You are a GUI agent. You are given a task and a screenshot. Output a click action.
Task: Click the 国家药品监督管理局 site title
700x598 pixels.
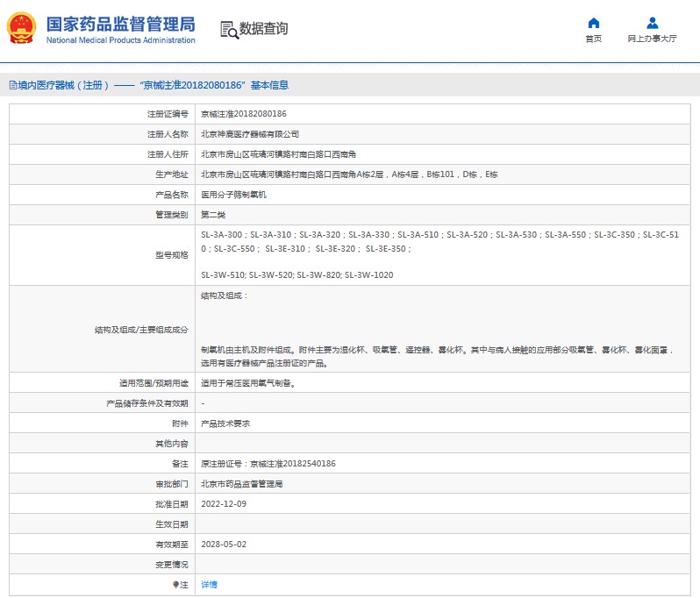point(120,23)
